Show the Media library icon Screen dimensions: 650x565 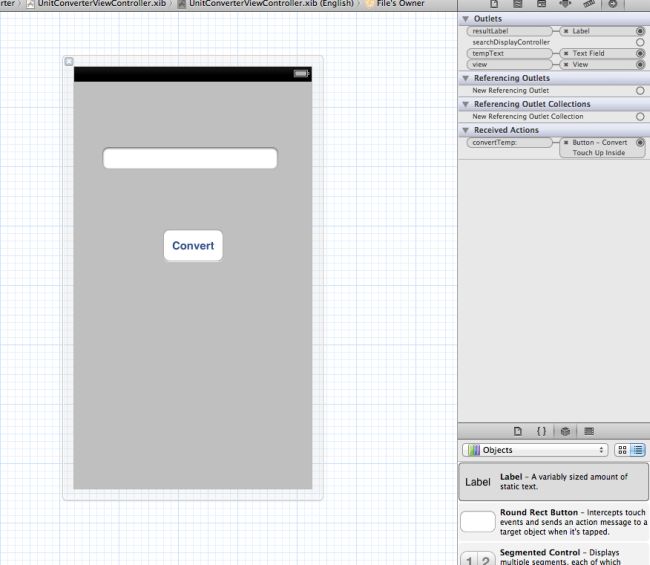coord(589,431)
